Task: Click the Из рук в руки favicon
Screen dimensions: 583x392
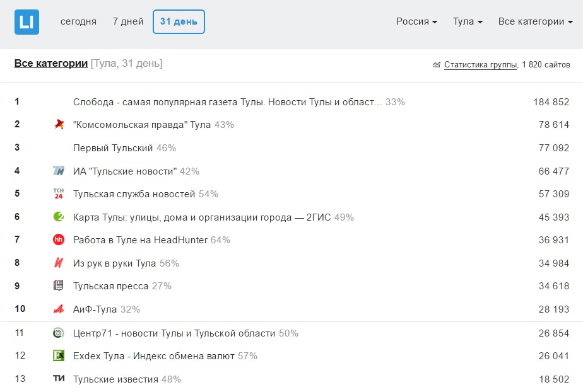Action: click(59, 263)
